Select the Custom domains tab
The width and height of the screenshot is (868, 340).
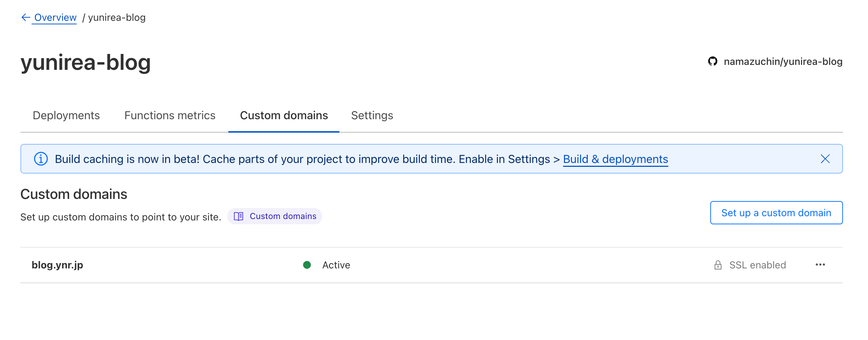tap(284, 115)
